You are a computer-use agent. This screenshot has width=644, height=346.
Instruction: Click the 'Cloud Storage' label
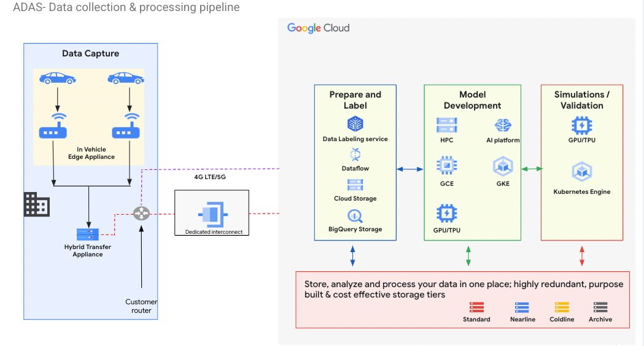click(355, 198)
